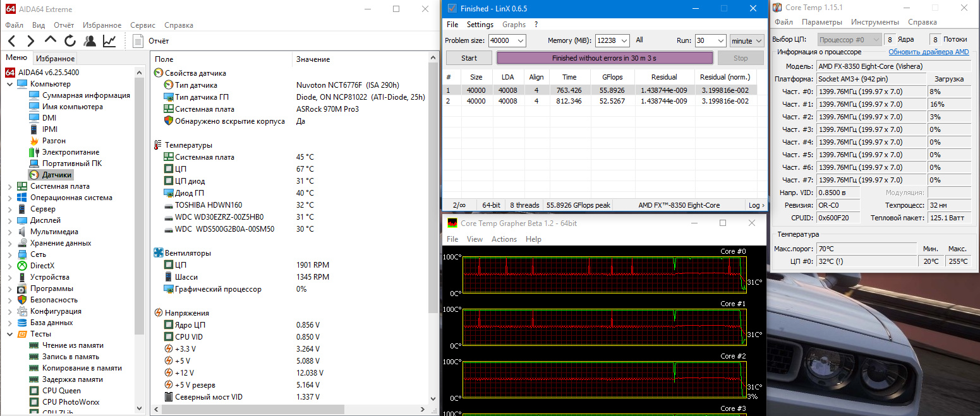This screenshot has width=980, height=416.
Task: Click the ЦП fan 1901 RPM row
Action: [x=291, y=265]
